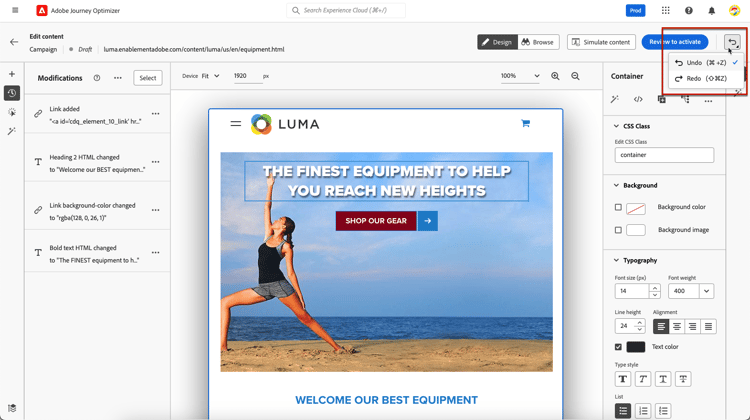Click the device width 1920 field

[x=248, y=76]
